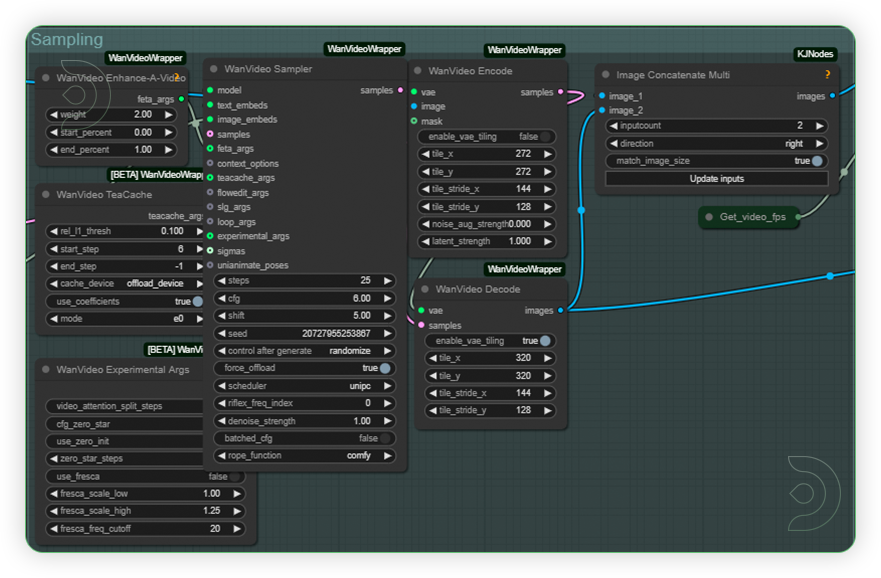Viewport: 881px width, 578px height.
Task: Click the Get_video_fps node
Action: [x=751, y=217]
